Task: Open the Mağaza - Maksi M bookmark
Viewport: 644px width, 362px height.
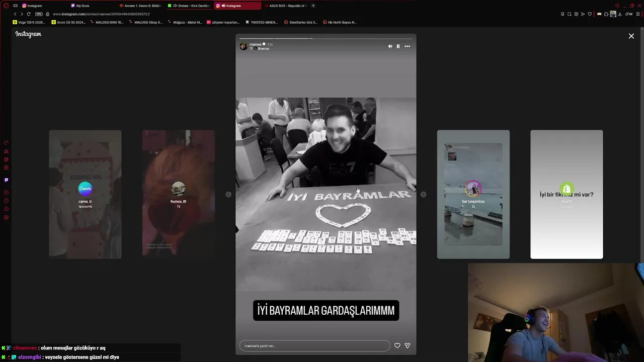Action: [185, 22]
